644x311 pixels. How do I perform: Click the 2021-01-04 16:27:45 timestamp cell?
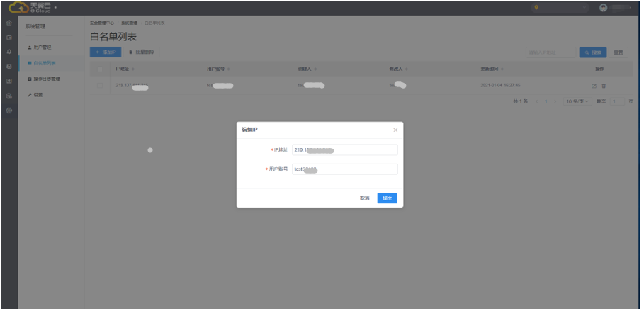click(x=500, y=86)
